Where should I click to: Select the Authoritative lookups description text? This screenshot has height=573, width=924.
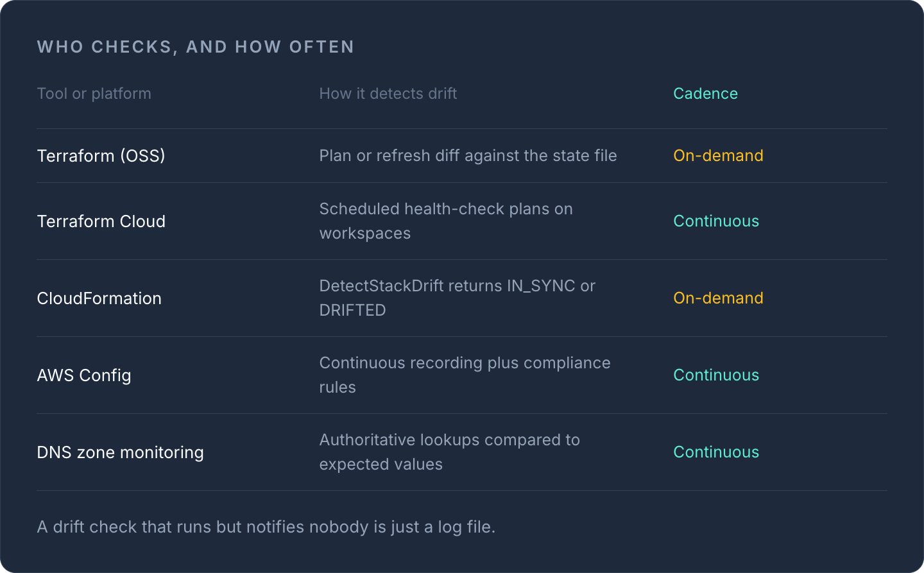pyautogui.click(x=450, y=452)
